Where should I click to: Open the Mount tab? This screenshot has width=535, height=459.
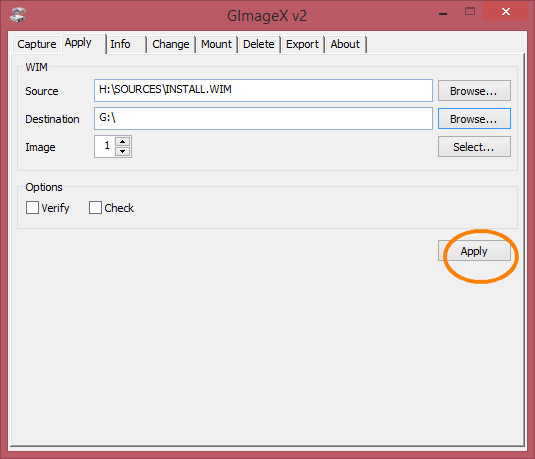(x=217, y=44)
